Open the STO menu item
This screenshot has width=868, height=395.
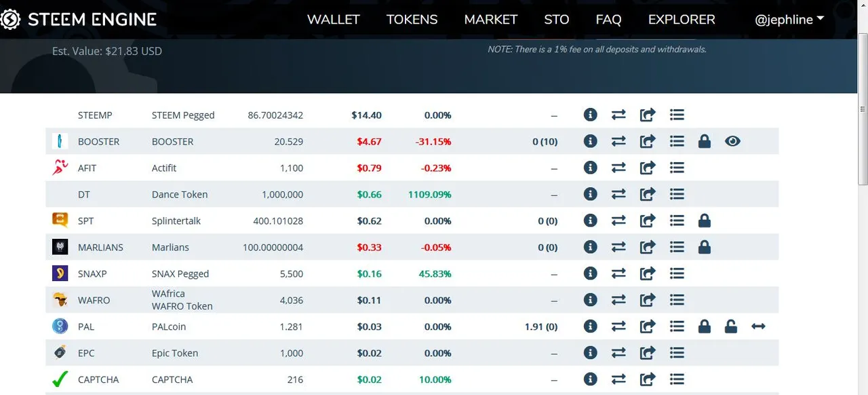pos(557,20)
